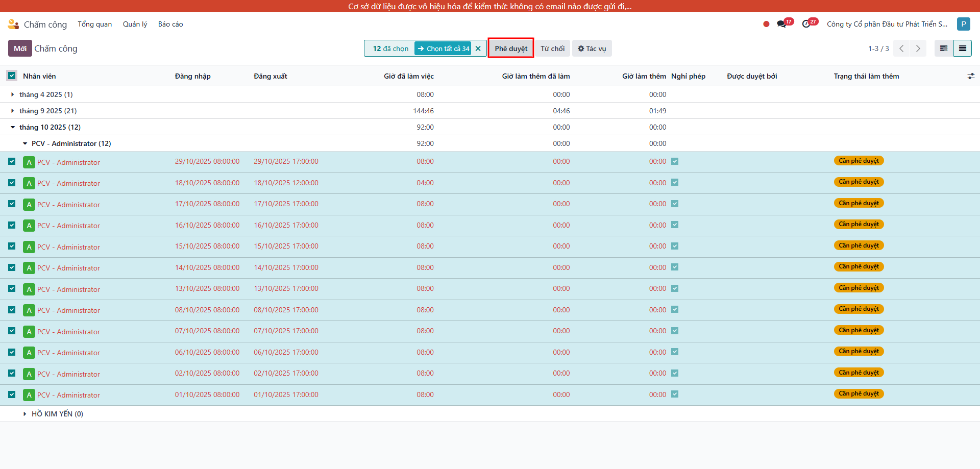980x469 pixels.
Task: Click avatar icon of 14/10/2025 row
Action: coord(29,268)
